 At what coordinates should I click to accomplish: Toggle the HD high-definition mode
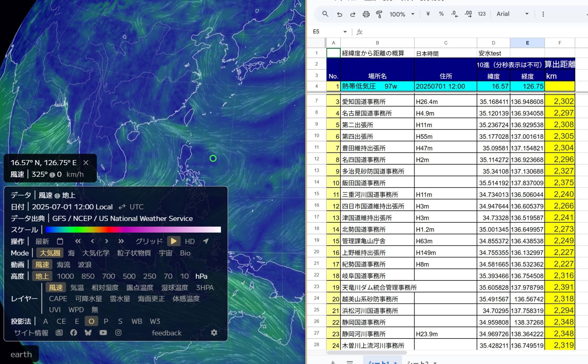coord(190,241)
